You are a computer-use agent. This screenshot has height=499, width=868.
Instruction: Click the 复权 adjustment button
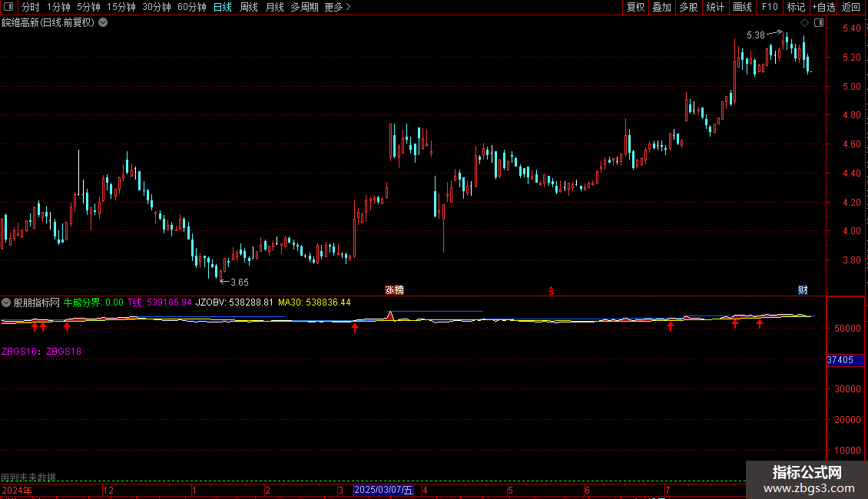[x=635, y=7]
